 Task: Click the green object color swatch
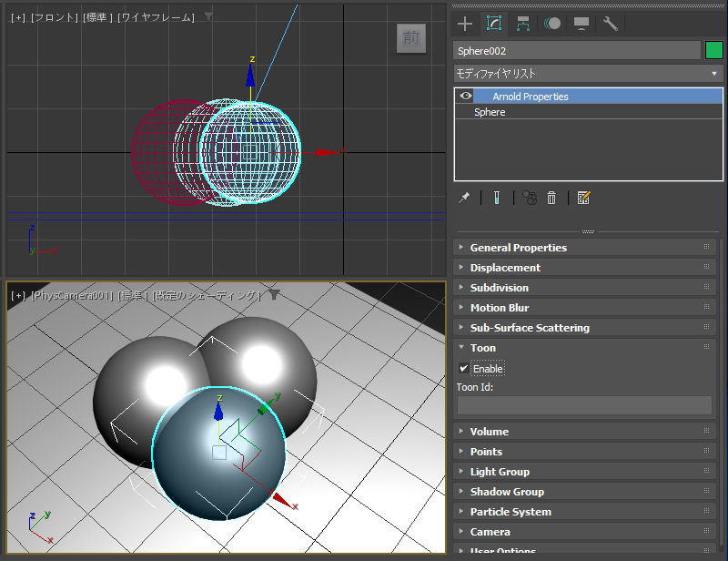[714, 50]
